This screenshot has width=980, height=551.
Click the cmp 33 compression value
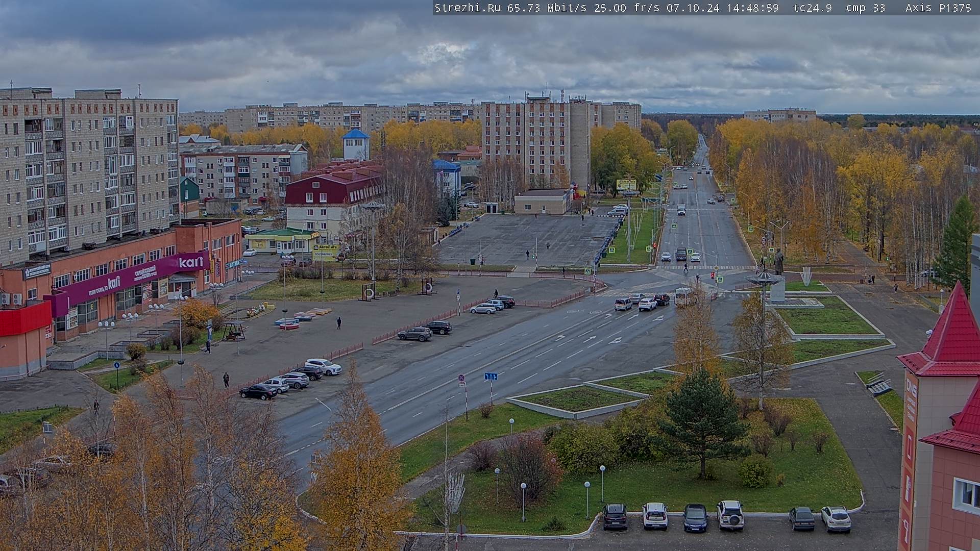tap(866, 8)
